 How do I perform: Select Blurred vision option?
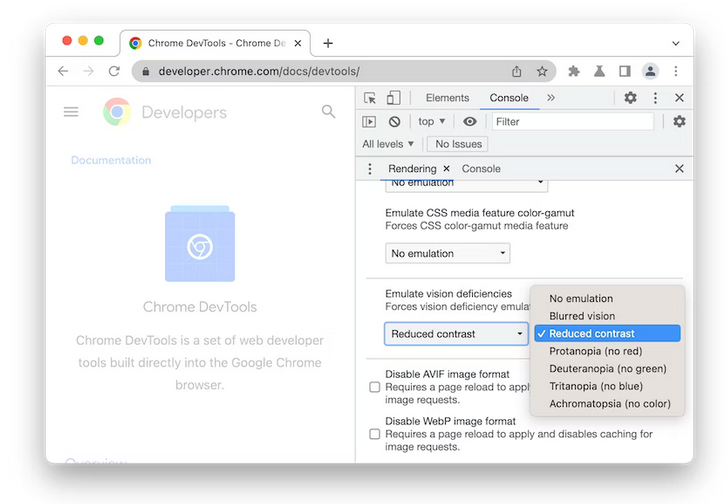coord(607,316)
